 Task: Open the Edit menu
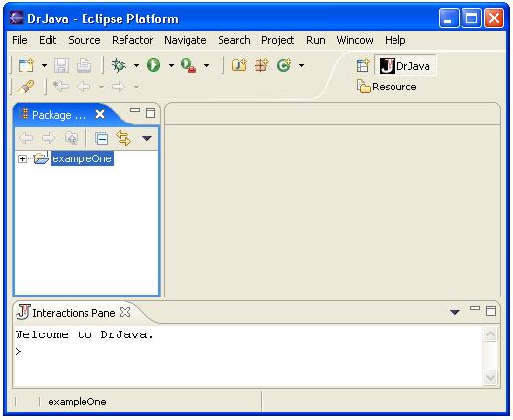pos(48,40)
